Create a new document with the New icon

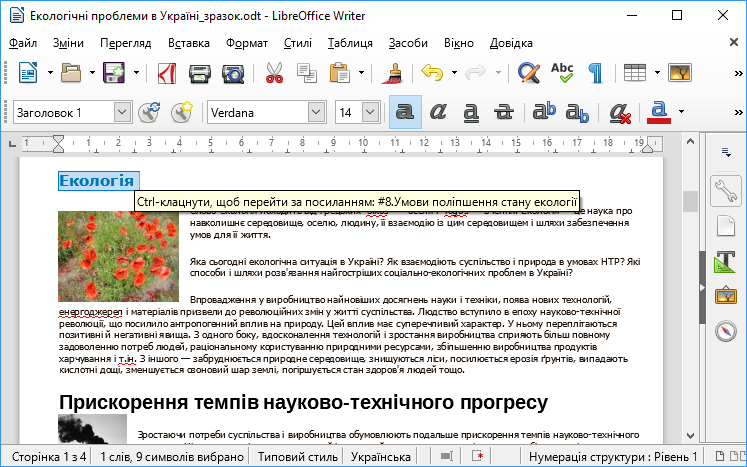click(x=28, y=73)
